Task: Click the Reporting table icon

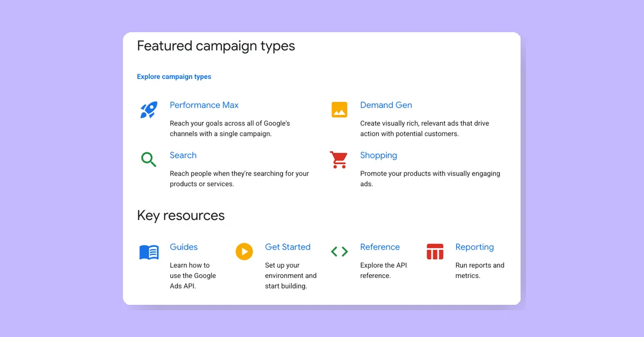Action: (x=435, y=251)
